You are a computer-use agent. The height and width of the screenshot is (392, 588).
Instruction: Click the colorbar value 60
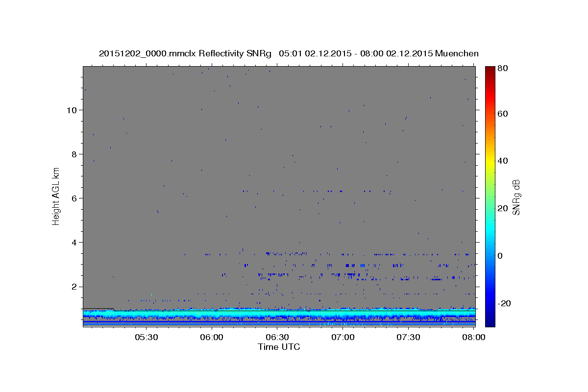point(503,114)
